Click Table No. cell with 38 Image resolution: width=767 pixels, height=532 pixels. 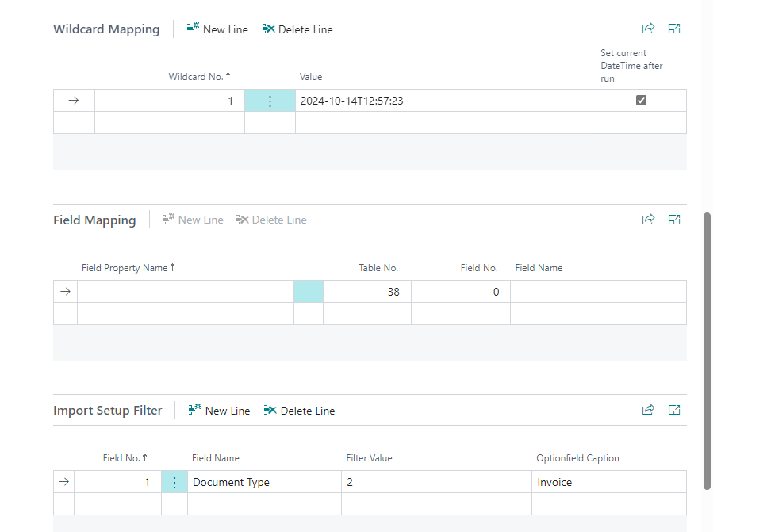(x=367, y=292)
